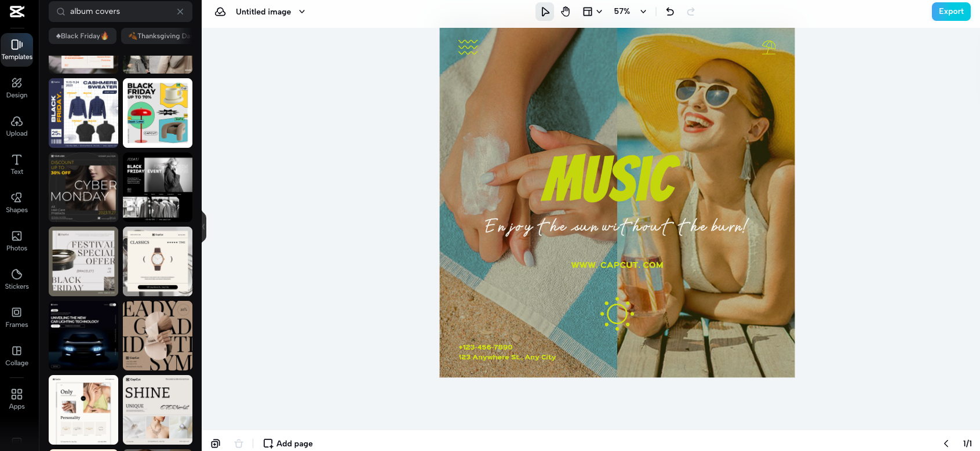Choose the Black Friday furniture template
Image resolution: width=980 pixels, height=451 pixels.
click(158, 113)
